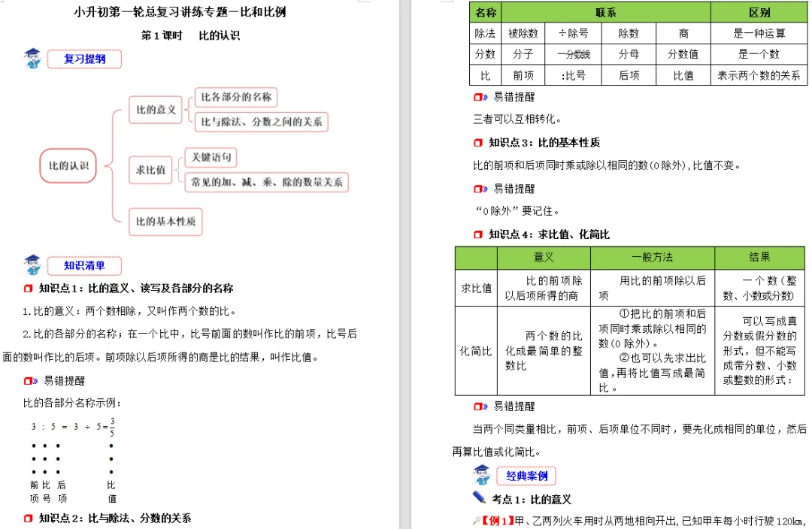The width and height of the screenshot is (812, 529).
Task: Click the ÷除号 table cell
Action: click(573, 33)
